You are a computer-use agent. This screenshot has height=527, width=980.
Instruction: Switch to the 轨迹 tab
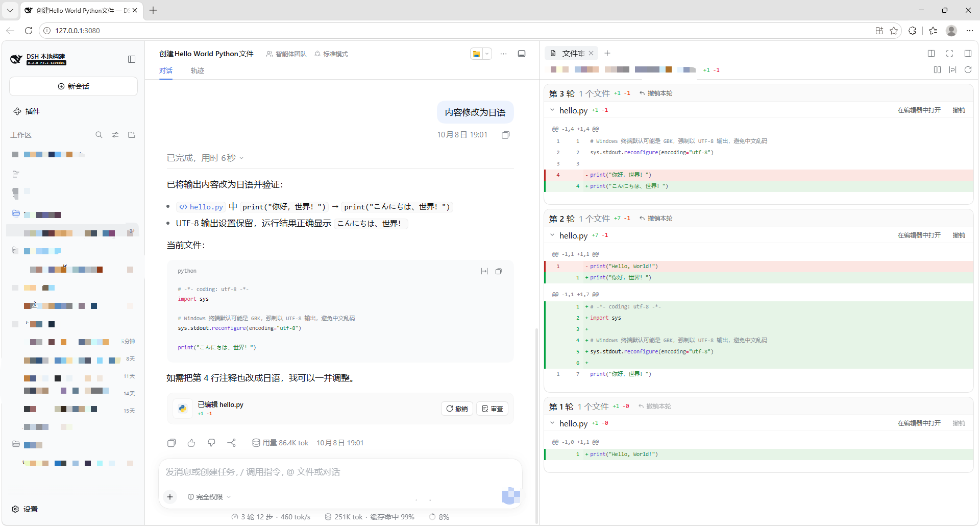pos(198,70)
